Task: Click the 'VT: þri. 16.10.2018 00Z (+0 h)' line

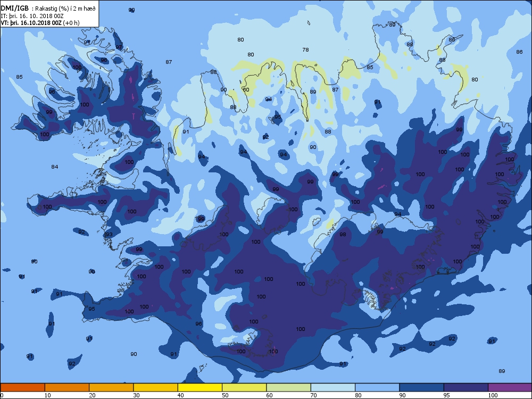Action: pyautogui.click(x=40, y=23)
